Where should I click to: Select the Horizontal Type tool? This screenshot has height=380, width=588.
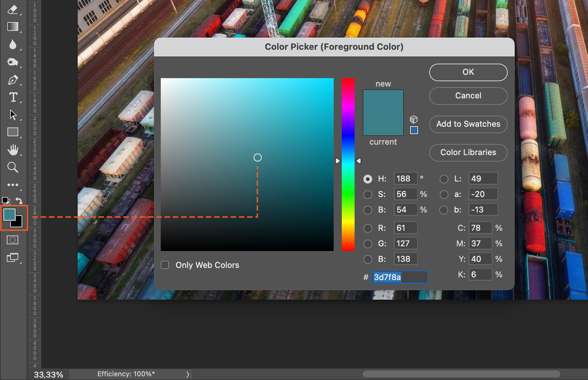pyautogui.click(x=13, y=97)
